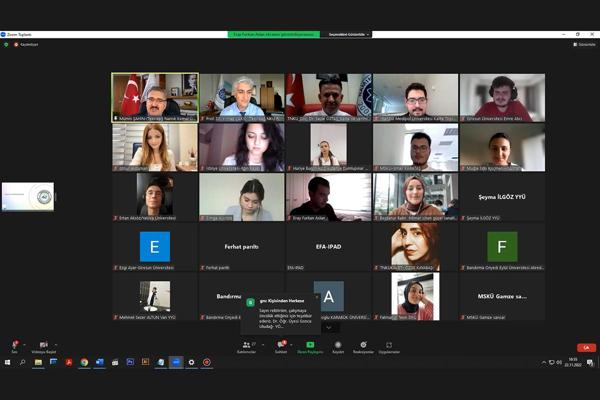Open the Kaydet record button

coord(338,345)
